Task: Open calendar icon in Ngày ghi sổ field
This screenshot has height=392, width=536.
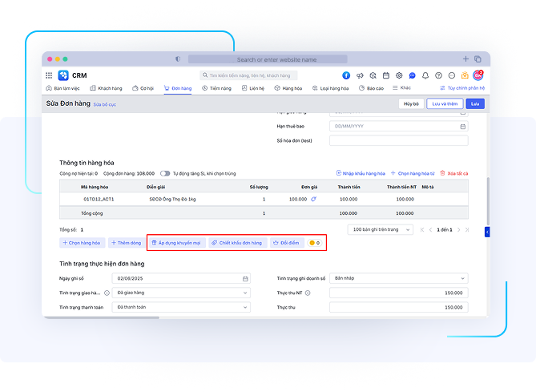Action: 245,279
